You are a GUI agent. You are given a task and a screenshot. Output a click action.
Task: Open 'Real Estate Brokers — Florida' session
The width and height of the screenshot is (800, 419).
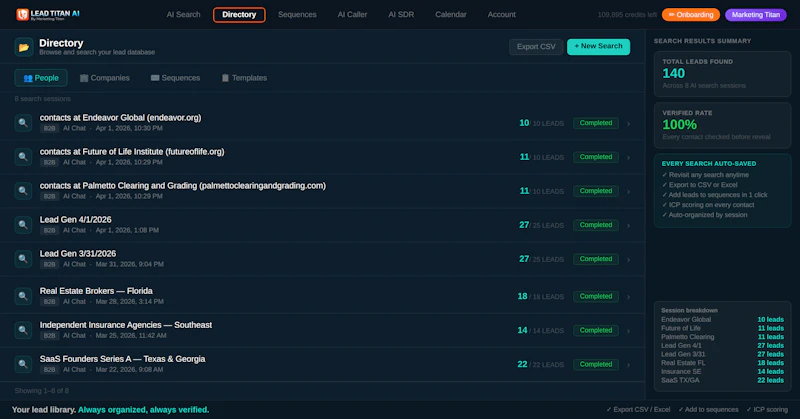click(x=96, y=291)
